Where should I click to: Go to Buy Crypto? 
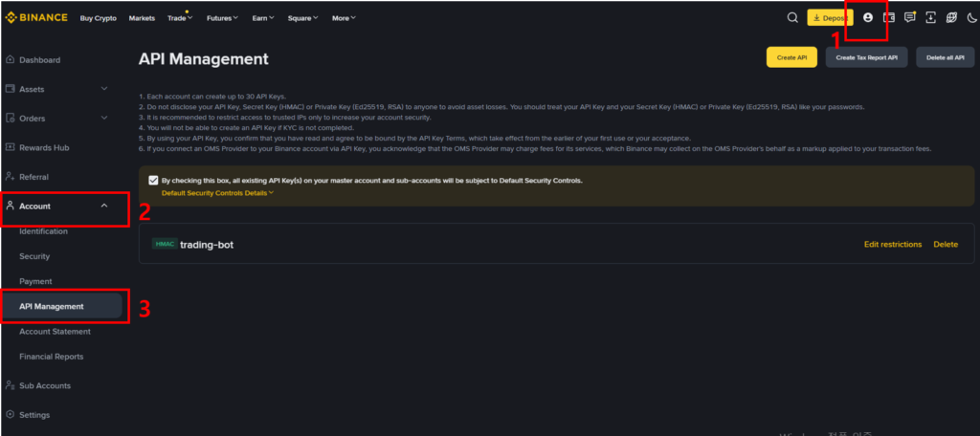[x=99, y=18]
